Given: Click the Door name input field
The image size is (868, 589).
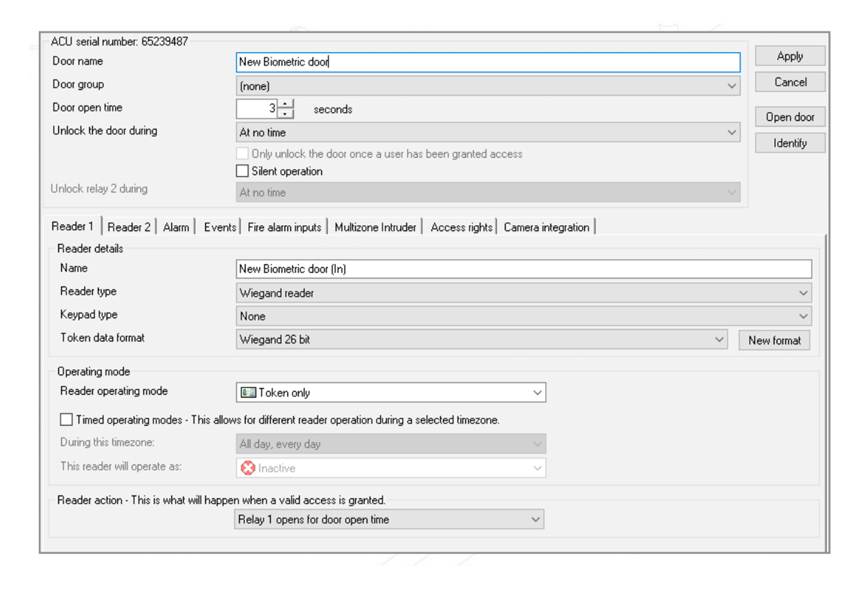Looking at the screenshot, I should 488,62.
